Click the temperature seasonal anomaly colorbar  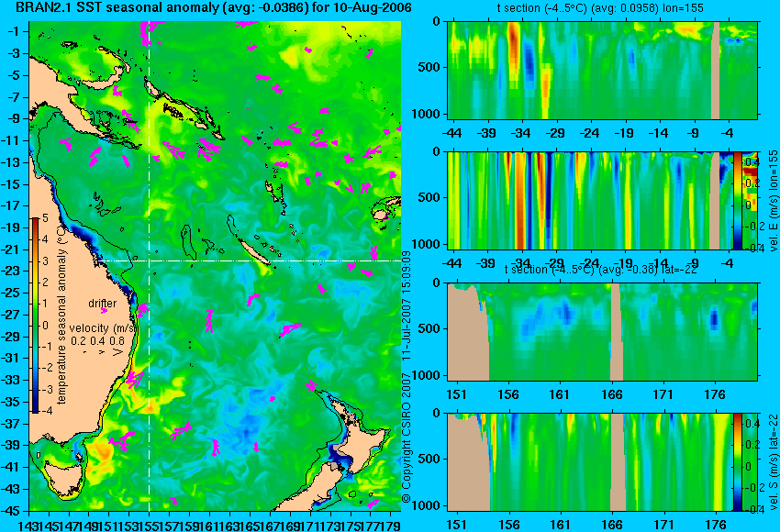point(35,316)
